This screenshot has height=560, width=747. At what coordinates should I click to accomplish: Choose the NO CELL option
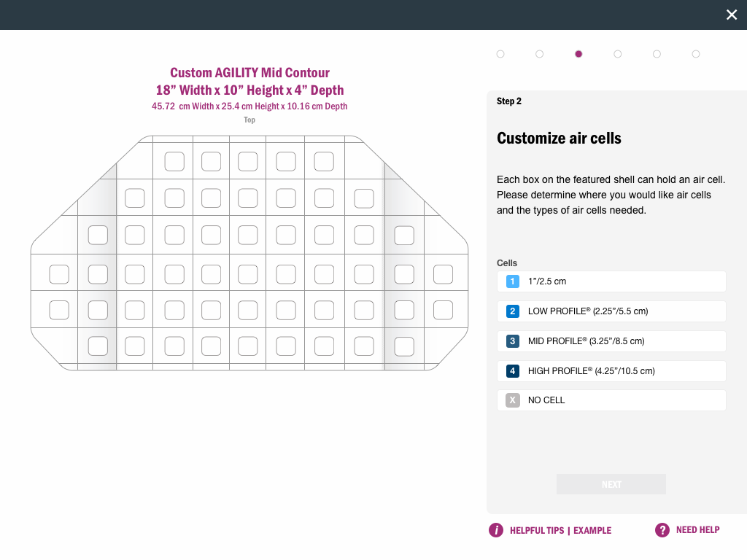click(546, 400)
